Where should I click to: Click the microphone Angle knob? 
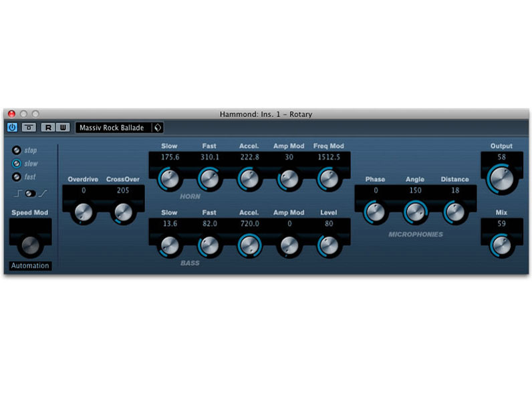pos(415,213)
